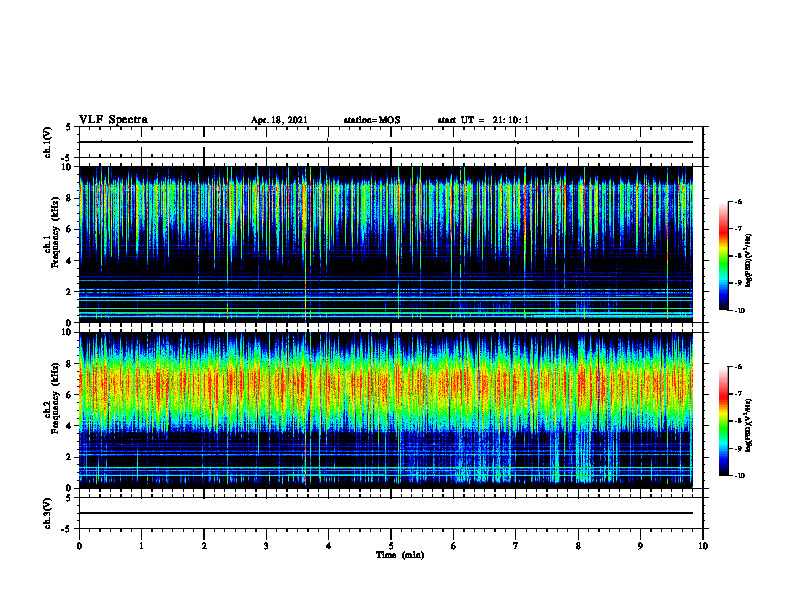Click time axis tick label "5"
Viewport: 792px width, 612px height.
391,546
